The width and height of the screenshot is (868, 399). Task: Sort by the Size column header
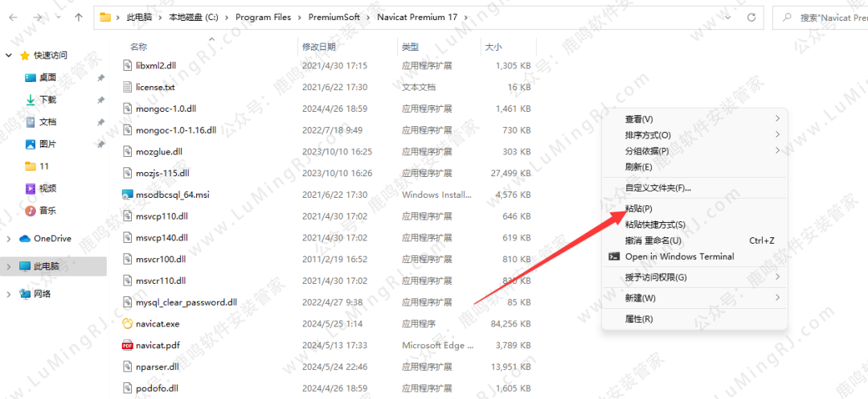pyautogui.click(x=493, y=47)
